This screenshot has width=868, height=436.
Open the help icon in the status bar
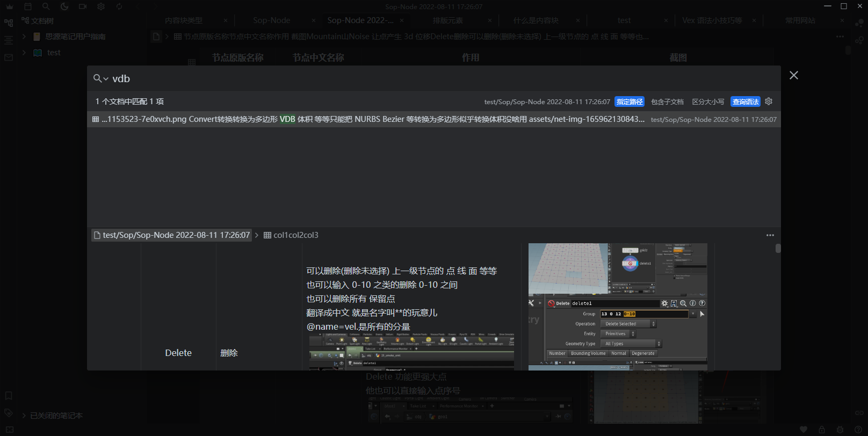pos(858,430)
